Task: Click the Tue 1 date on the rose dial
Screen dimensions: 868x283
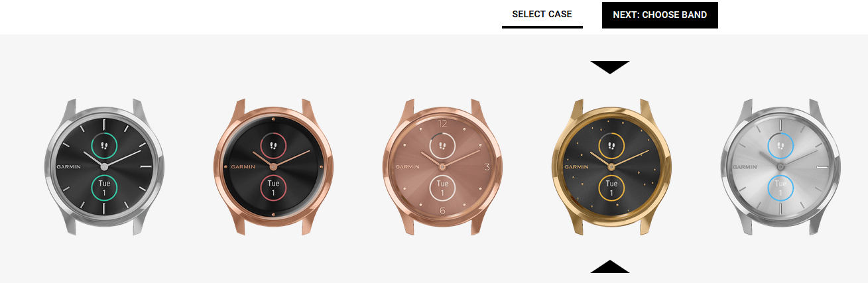Action: click(x=442, y=188)
